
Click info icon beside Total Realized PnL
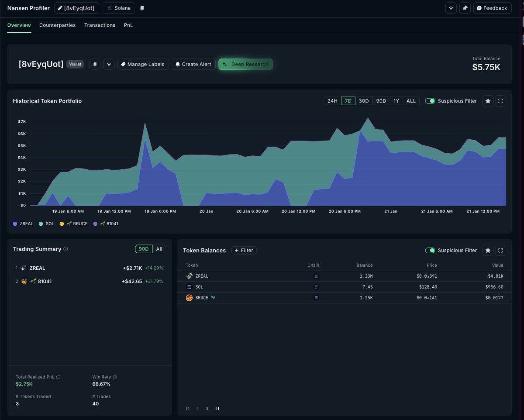pyautogui.click(x=58, y=377)
